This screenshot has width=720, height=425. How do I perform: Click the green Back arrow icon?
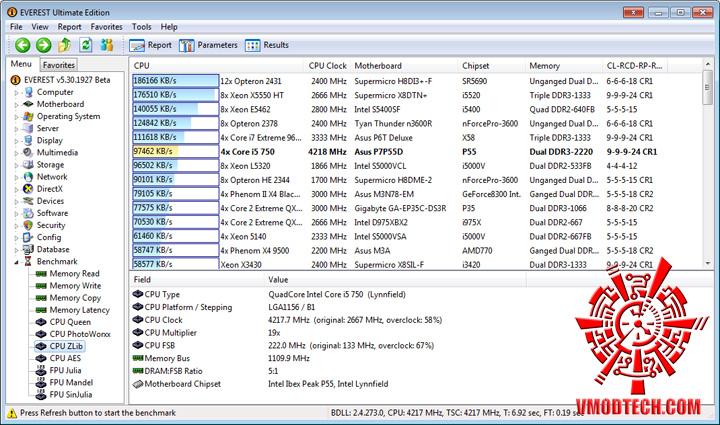[22, 45]
